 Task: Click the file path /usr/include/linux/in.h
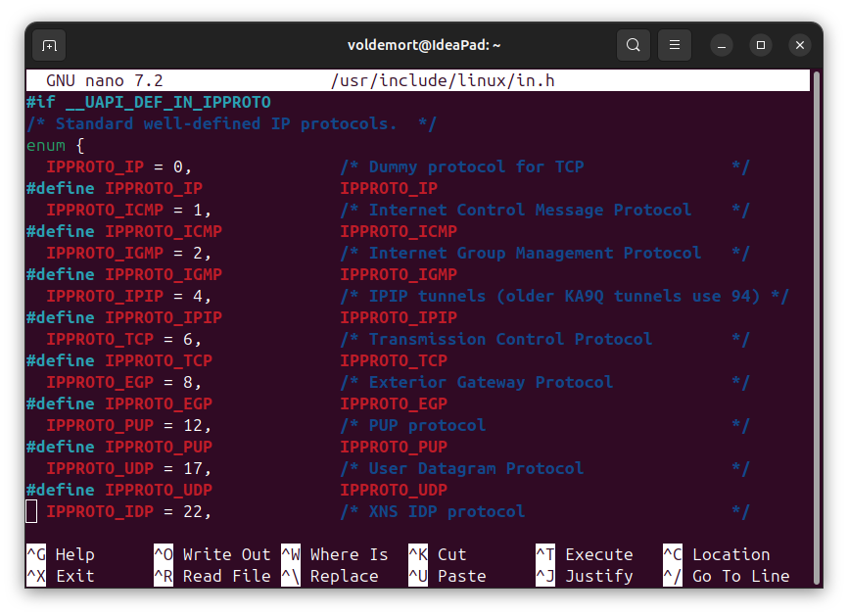click(x=443, y=80)
